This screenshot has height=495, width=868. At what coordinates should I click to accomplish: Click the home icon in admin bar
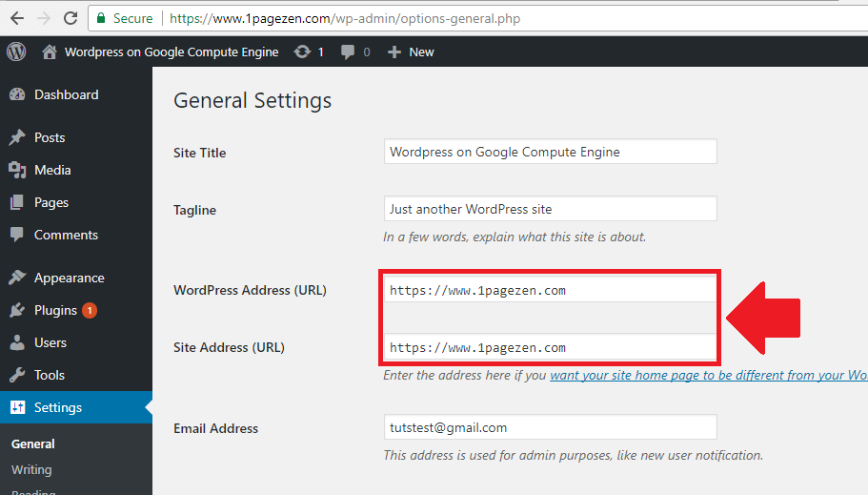[x=50, y=52]
